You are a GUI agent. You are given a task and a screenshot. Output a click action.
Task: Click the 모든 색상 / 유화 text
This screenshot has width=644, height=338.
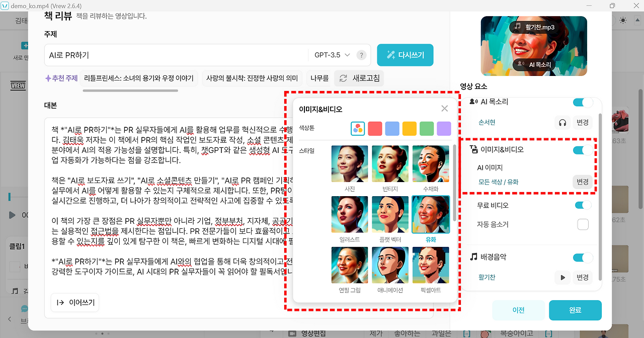click(x=498, y=182)
